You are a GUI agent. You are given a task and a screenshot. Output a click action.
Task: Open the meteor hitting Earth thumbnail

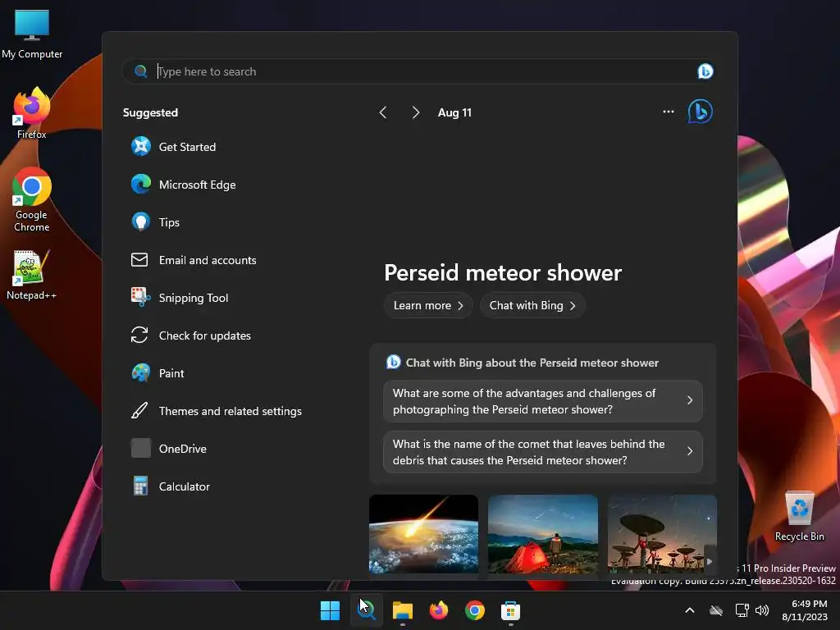click(x=423, y=534)
